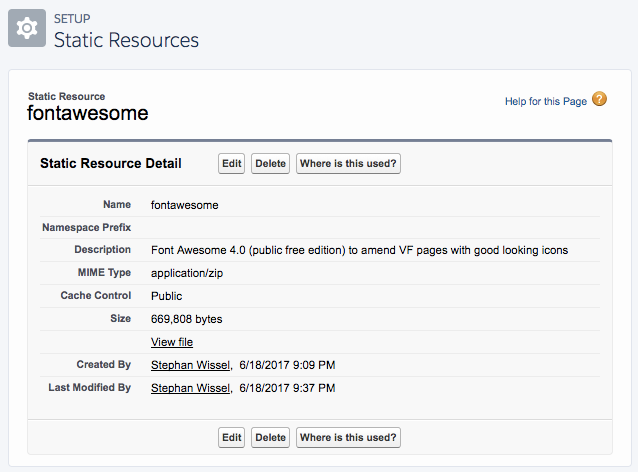Click the 'Static Resource Detail' section heading
Screen dimensions: 638x472
coord(111,164)
